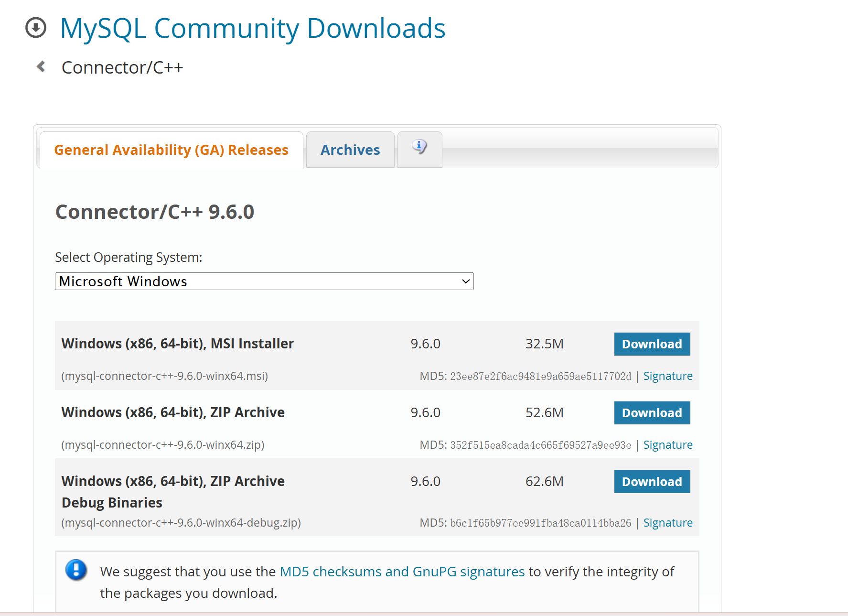Select the General Availability (GA) Releases tab
848x616 pixels.
pyautogui.click(x=171, y=150)
